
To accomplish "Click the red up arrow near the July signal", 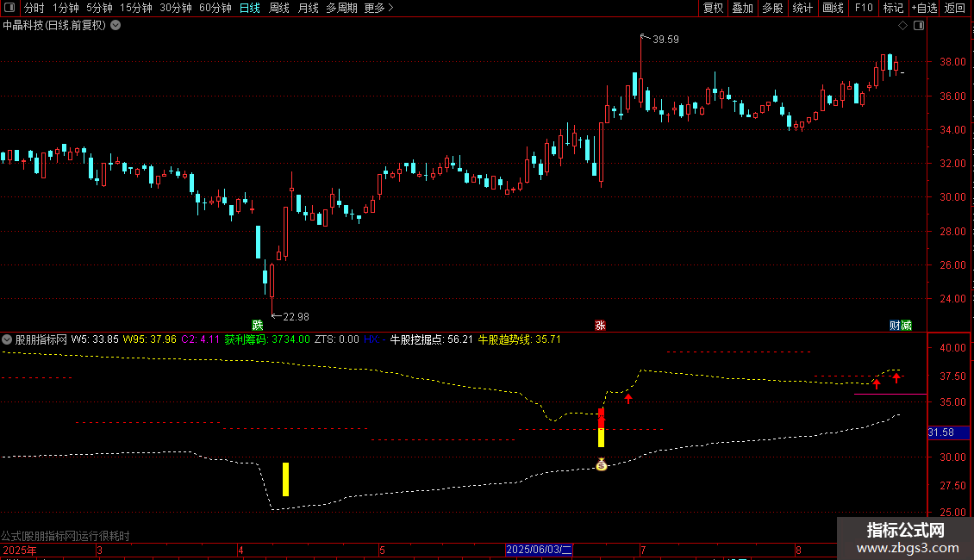I will point(628,399).
